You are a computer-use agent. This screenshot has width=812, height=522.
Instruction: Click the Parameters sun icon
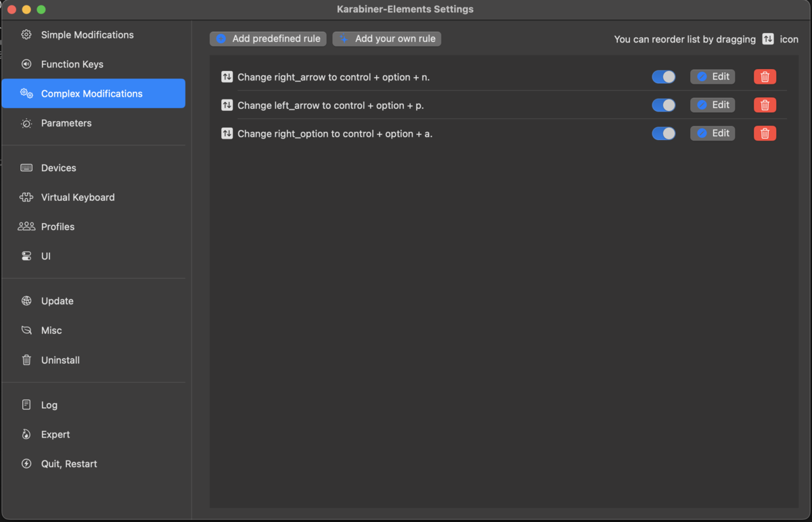[x=26, y=123]
